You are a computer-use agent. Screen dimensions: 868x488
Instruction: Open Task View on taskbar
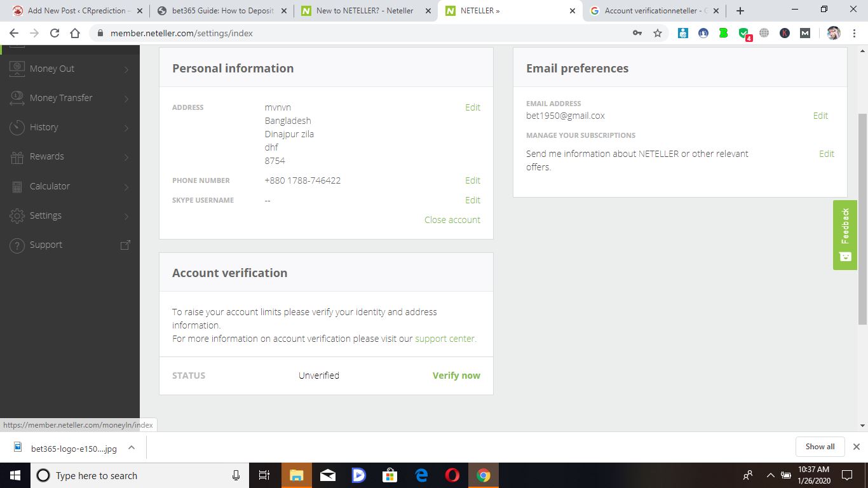click(264, 475)
